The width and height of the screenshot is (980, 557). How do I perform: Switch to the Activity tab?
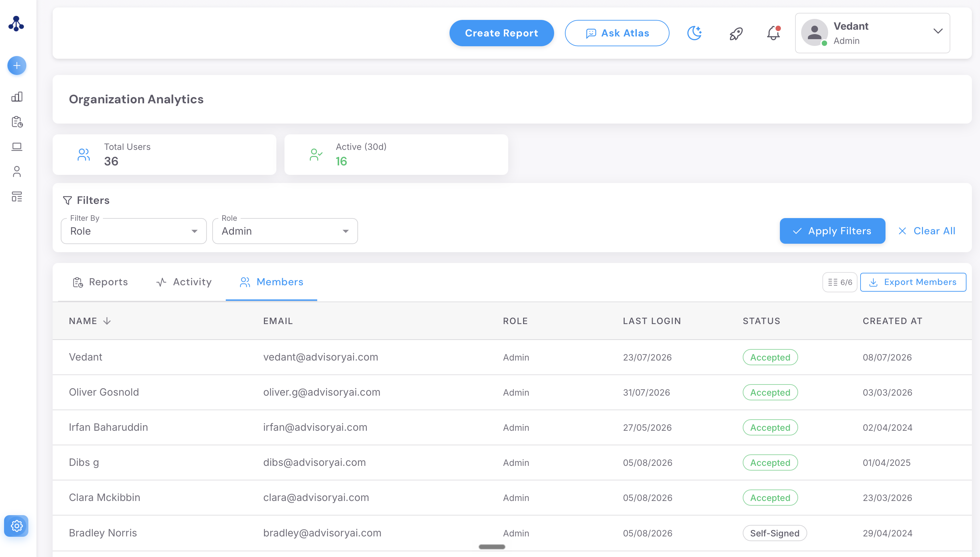(184, 282)
